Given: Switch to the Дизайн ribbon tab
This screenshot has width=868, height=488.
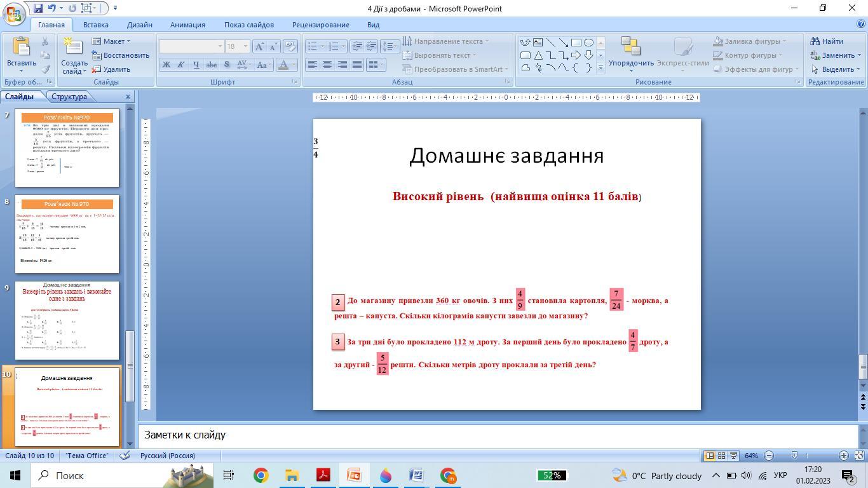Looking at the screenshot, I should pyautogui.click(x=139, y=25).
